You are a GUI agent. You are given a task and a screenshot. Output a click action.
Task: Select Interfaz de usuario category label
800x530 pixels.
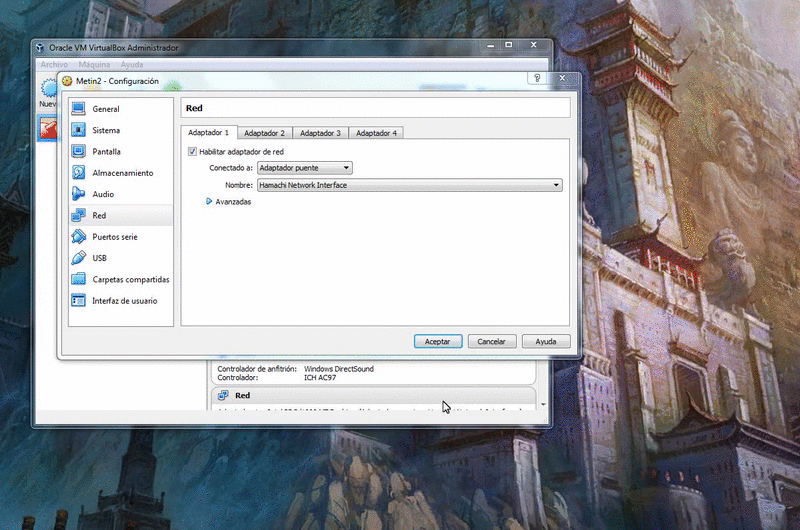coord(124,301)
